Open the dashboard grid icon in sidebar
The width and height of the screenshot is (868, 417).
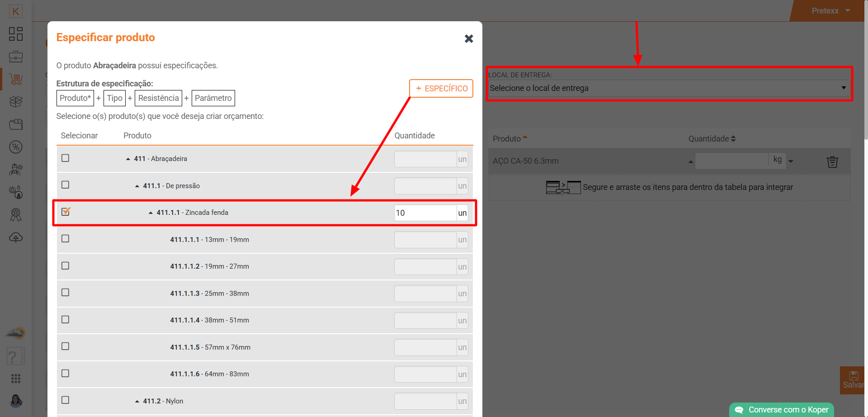(x=16, y=34)
